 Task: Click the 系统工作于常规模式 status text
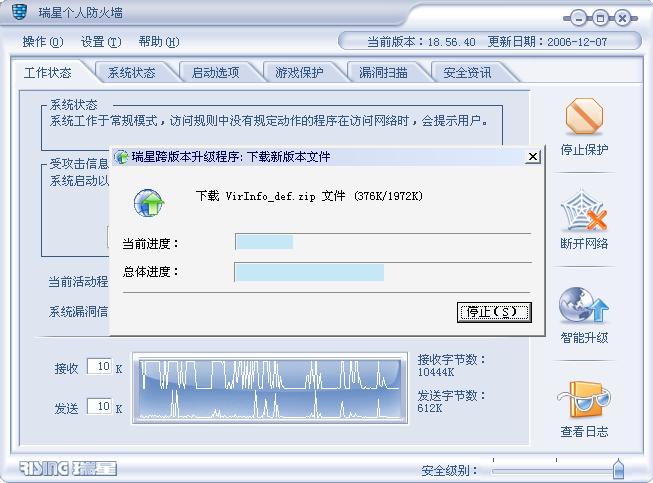(x=269, y=121)
